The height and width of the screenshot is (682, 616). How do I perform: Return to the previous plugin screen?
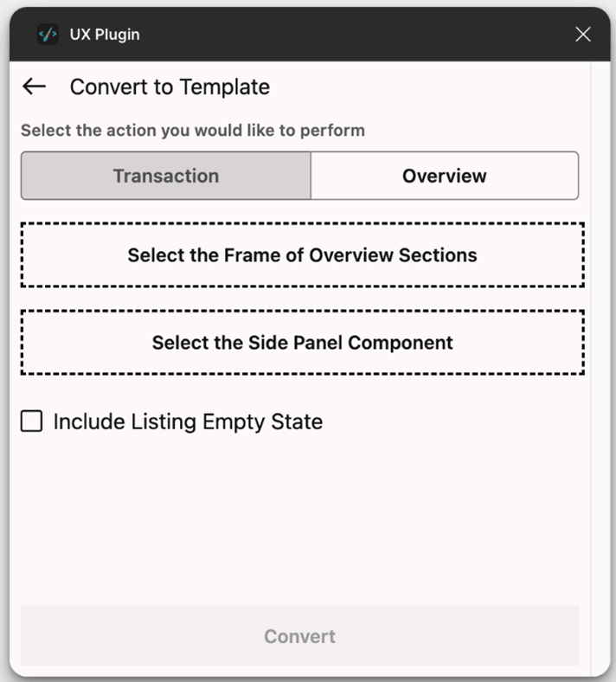pos(34,87)
